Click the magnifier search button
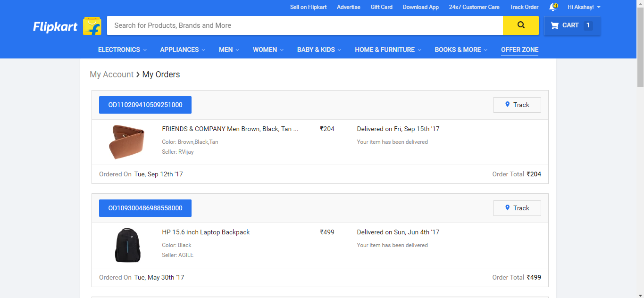This screenshot has height=298, width=644. point(521,25)
